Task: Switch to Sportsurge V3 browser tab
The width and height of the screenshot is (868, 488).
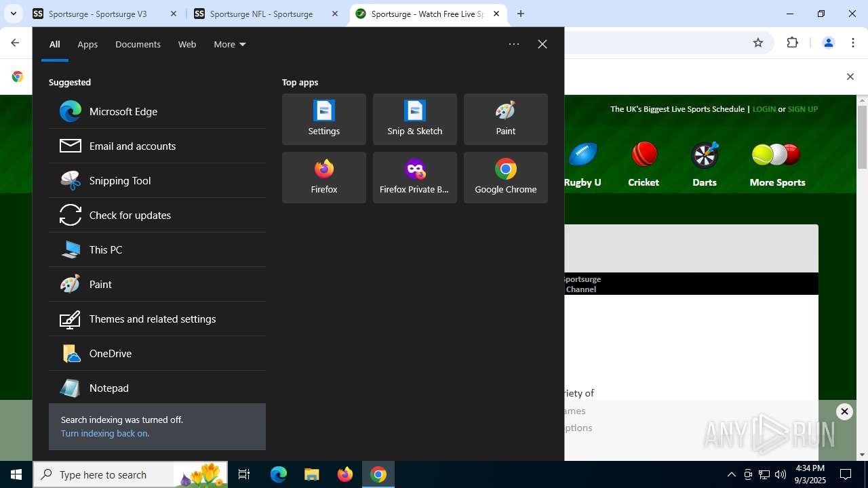Action: tap(98, 14)
